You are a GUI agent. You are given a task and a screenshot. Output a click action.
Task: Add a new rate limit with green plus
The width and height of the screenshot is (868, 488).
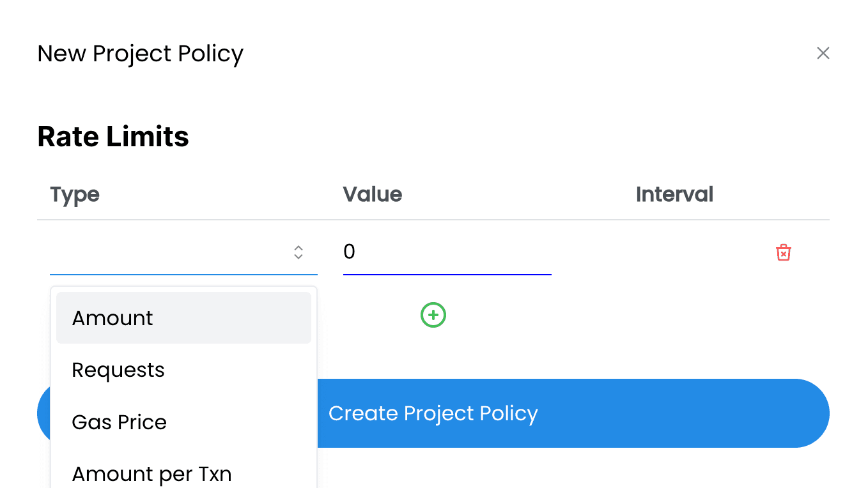point(433,315)
